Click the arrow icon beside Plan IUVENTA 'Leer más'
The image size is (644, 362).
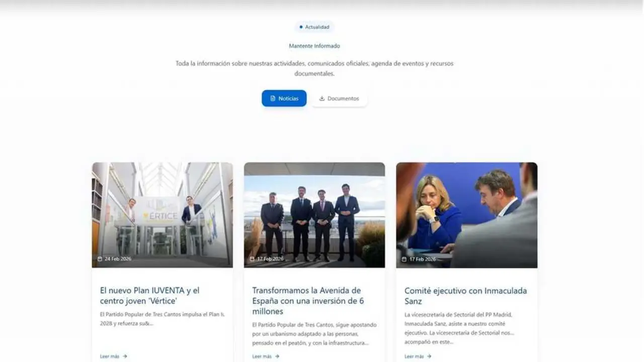pos(125,356)
